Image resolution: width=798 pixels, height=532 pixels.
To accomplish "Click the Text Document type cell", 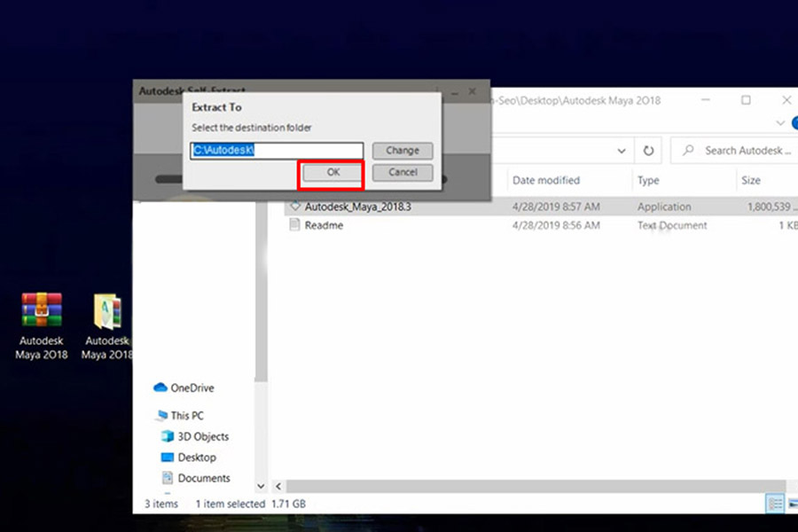I will click(x=672, y=225).
